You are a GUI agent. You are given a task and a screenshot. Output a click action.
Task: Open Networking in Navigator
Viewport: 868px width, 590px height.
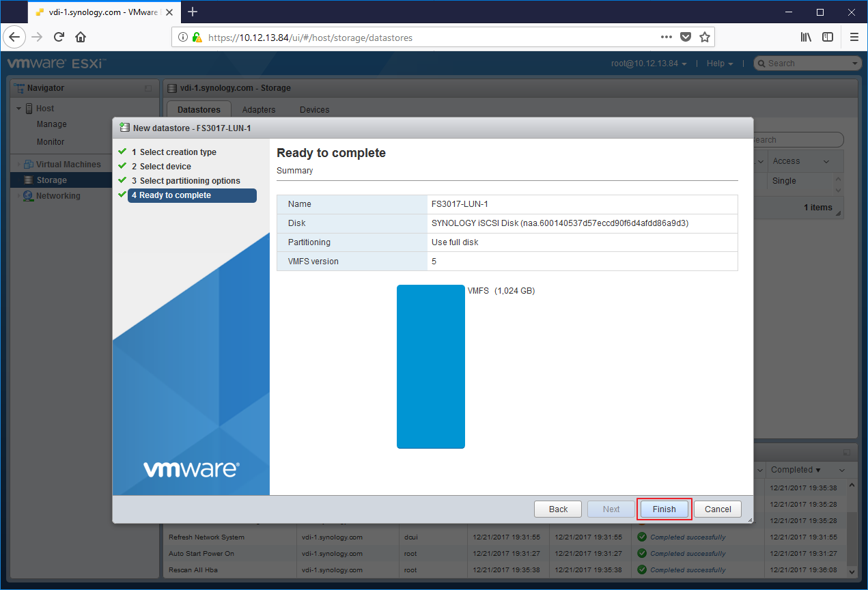tap(58, 196)
